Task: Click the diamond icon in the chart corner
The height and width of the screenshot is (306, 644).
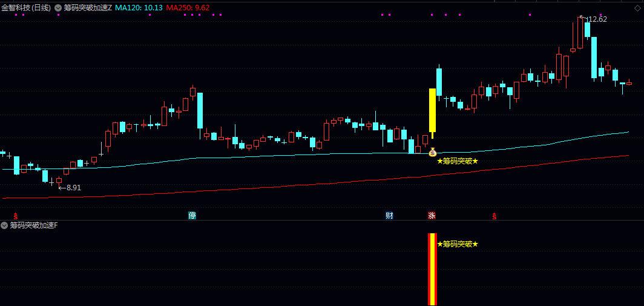Action: [637, 8]
